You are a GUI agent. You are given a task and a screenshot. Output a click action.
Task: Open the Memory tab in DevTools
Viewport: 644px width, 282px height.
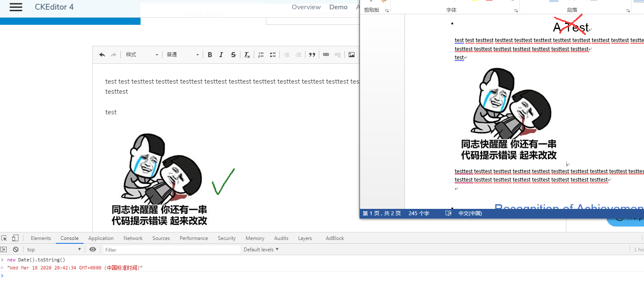255,238
